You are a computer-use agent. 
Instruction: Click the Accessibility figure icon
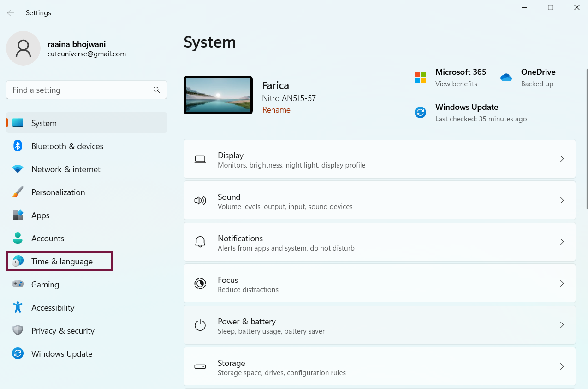(x=18, y=307)
